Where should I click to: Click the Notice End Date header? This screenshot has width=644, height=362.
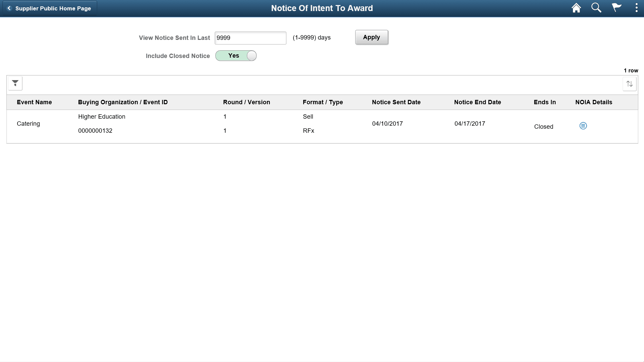[477, 102]
